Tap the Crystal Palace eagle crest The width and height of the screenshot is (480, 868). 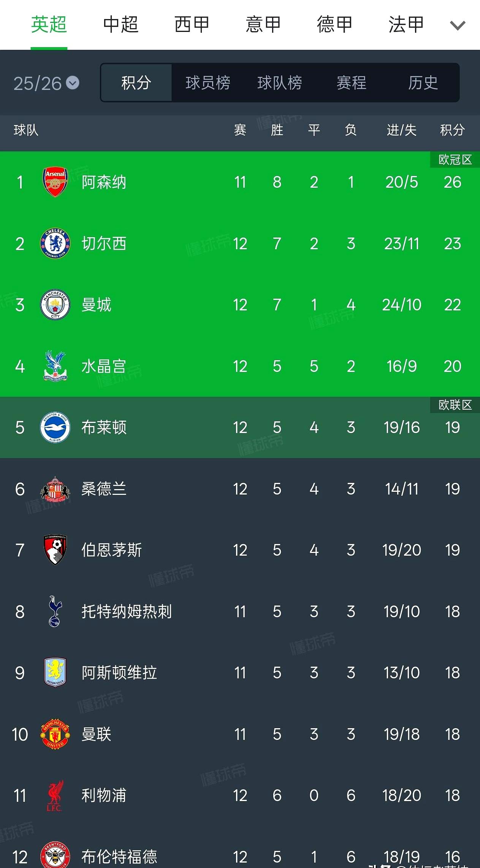(x=55, y=366)
